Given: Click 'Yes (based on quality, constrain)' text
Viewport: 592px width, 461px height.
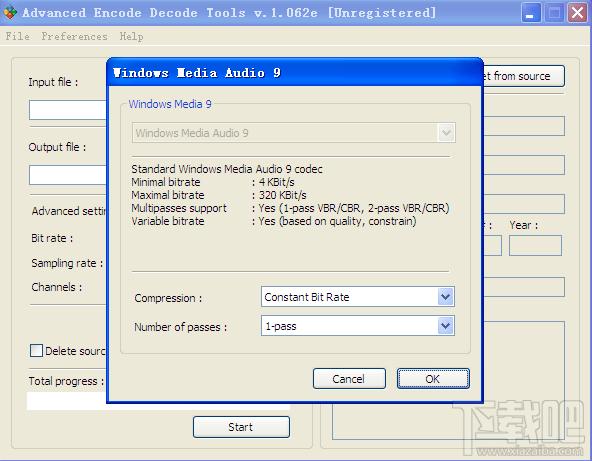Looking at the screenshot, I should tap(338, 221).
